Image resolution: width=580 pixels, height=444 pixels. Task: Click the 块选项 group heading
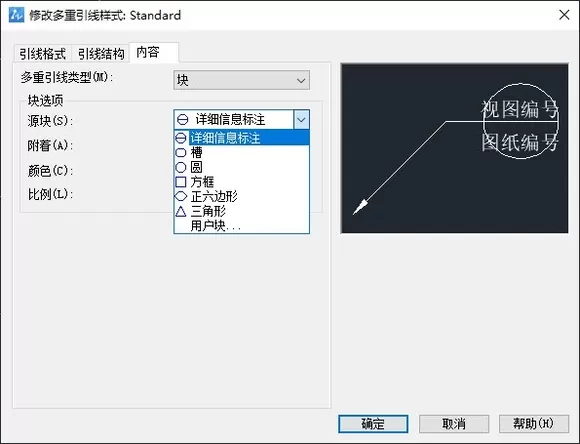click(45, 100)
